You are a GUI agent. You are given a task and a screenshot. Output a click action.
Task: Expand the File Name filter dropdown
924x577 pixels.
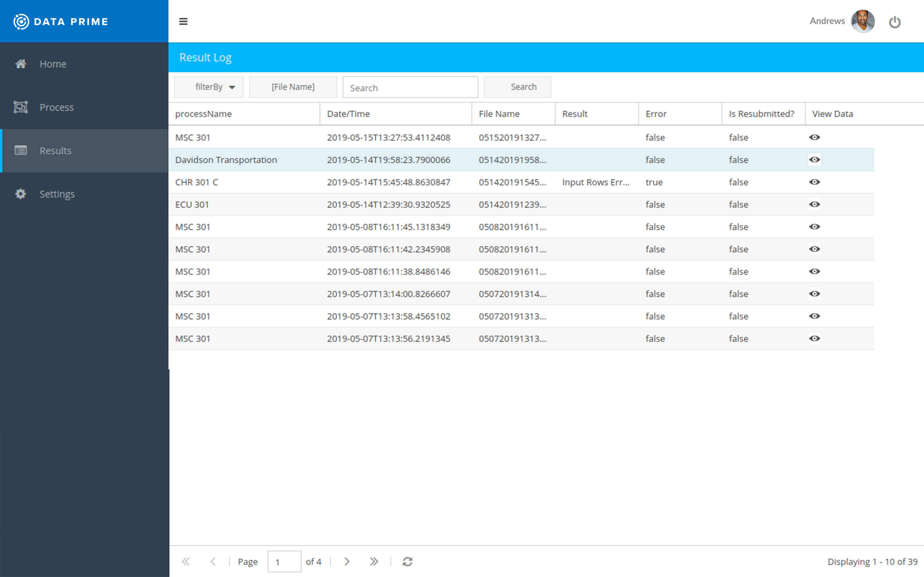pyautogui.click(x=293, y=87)
